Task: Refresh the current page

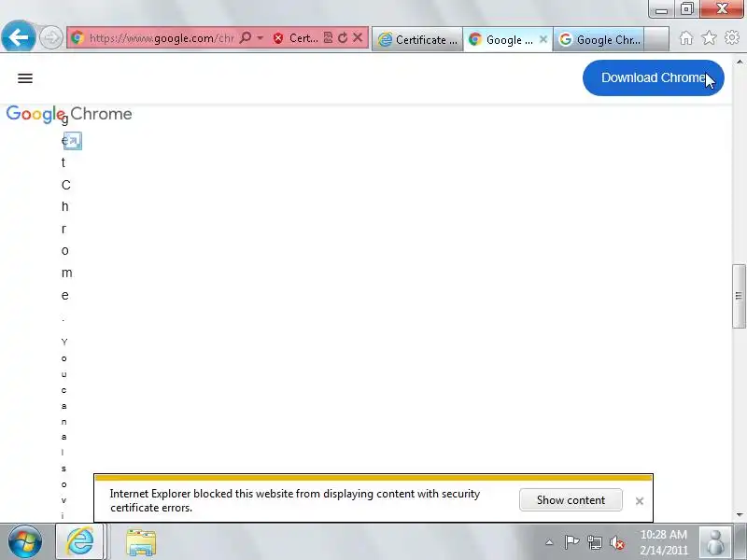Action: [x=342, y=37]
